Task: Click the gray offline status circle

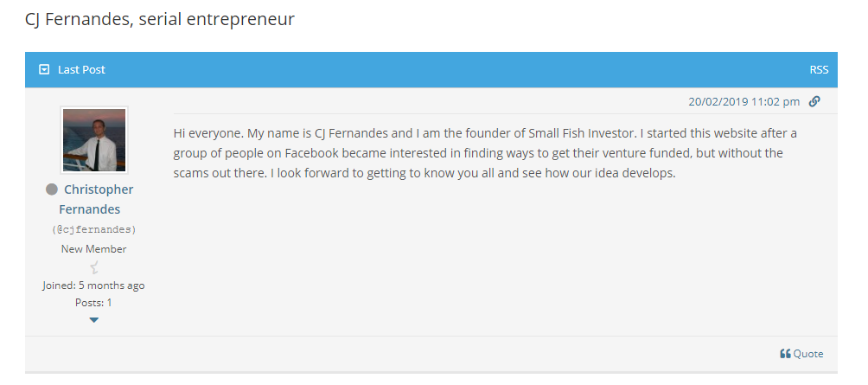Action: coord(52,189)
